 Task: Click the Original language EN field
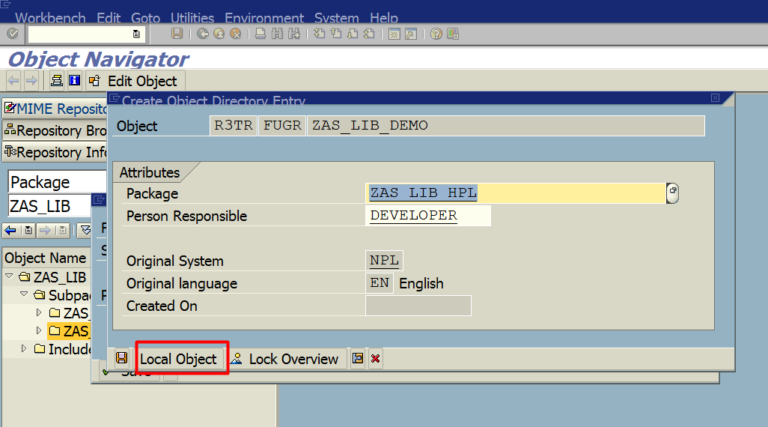(x=380, y=283)
